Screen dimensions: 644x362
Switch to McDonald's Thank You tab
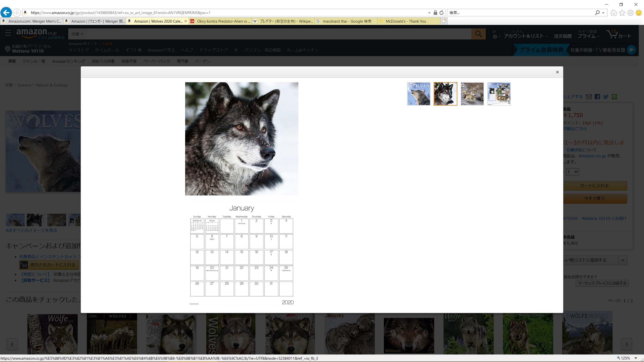point(409,21)
